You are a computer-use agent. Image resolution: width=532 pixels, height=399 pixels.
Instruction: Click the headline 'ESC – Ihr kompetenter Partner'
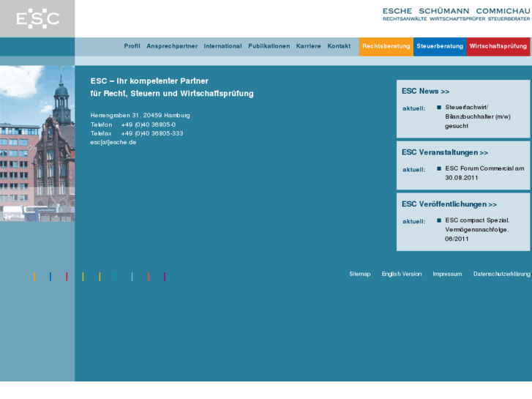149,81
